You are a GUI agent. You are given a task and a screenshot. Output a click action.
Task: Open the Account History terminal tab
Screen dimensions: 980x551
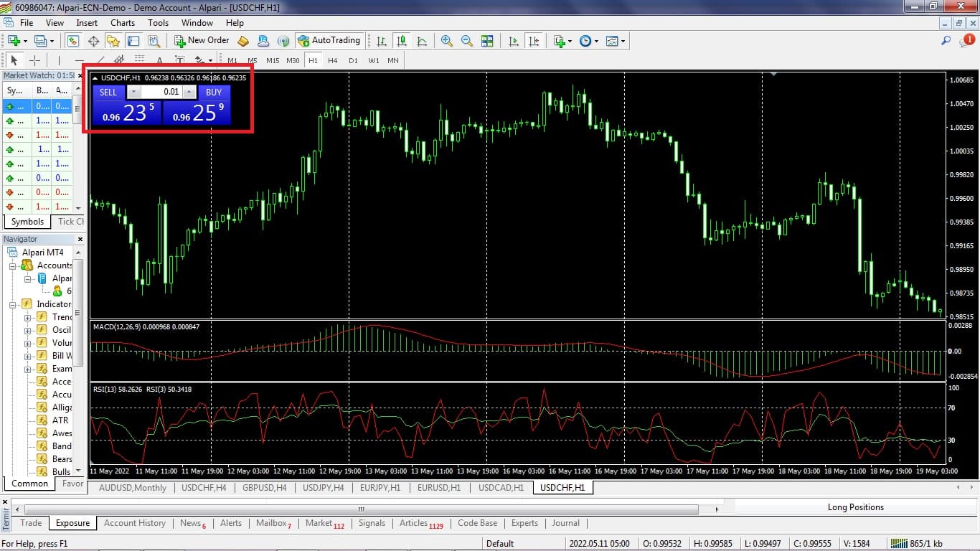[x=135, y=523]
